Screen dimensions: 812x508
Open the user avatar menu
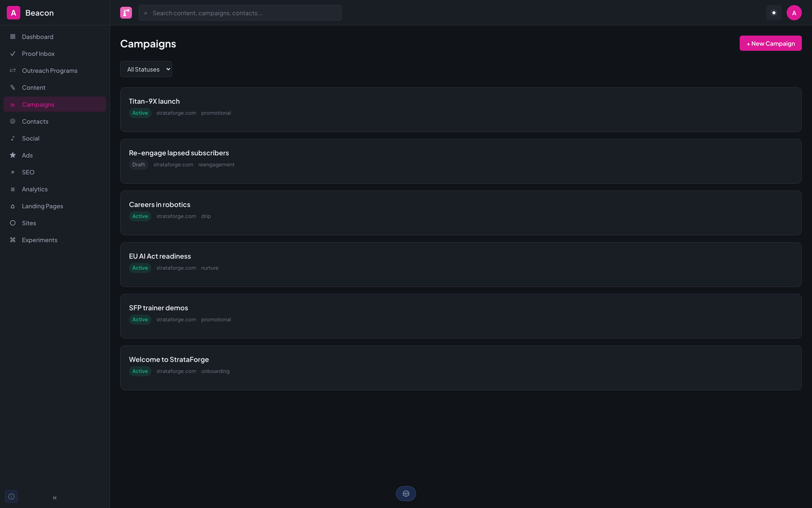[794, 12]
